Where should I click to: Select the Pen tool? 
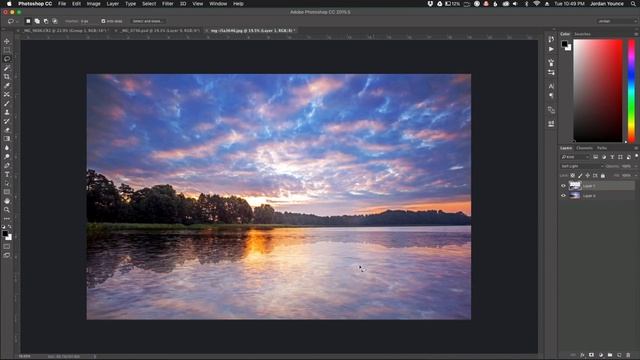pyautogui.click(x=7, y=166)
